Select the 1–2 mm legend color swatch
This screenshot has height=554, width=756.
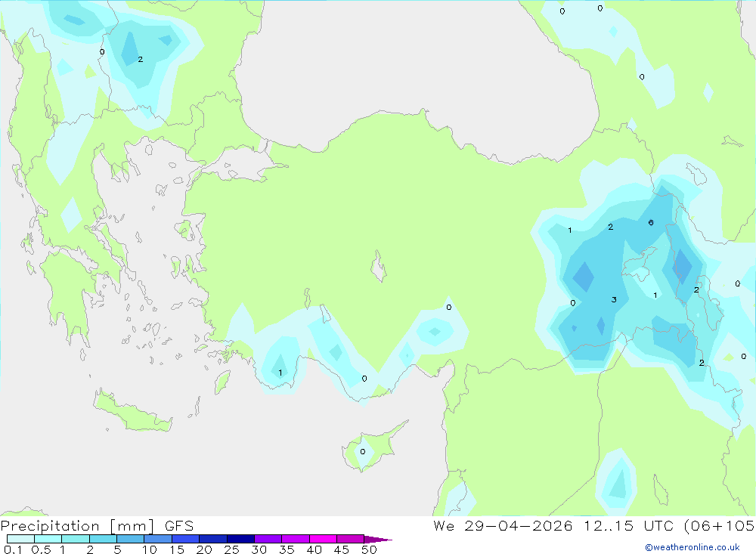pyautogui.click(x=75, y=539)
